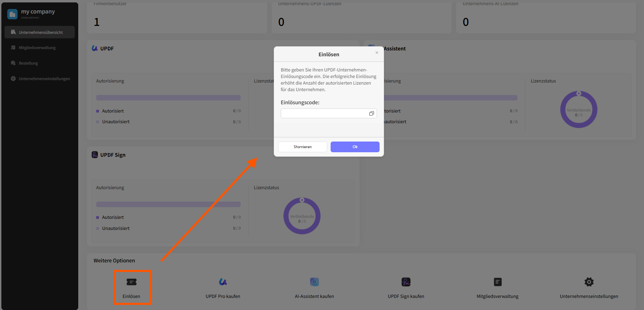
Task: Click the Einlösen label under Weitere Optionen
Action: 131,296
